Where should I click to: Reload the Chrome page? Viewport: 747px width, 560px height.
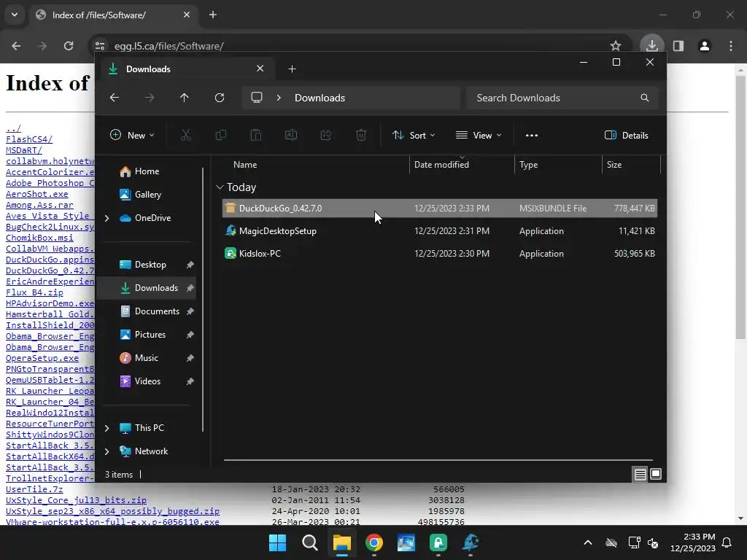click(69, 46)
